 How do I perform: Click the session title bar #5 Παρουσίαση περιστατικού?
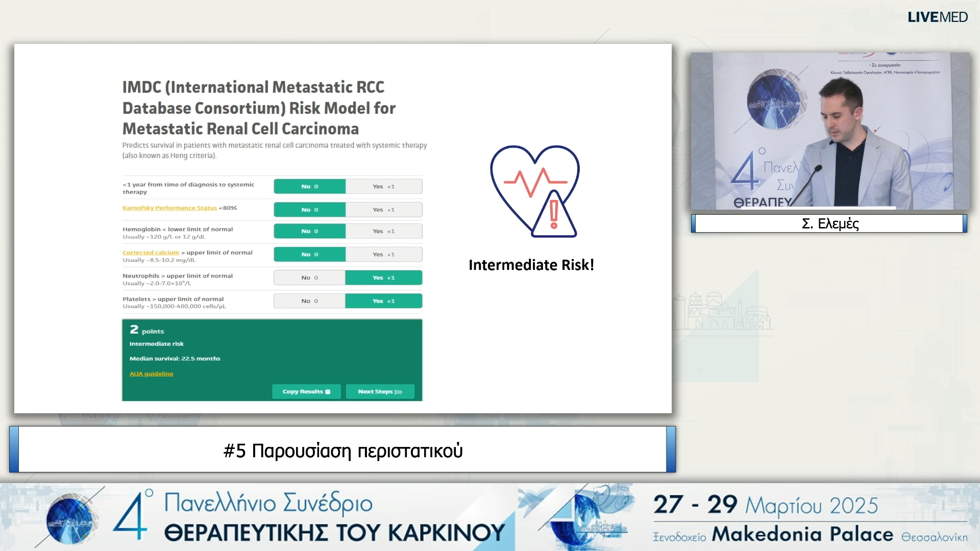click(342, 450)
